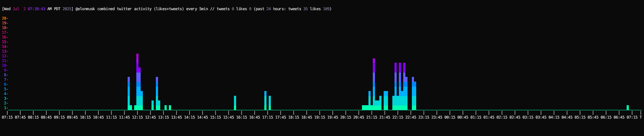The image size is (644, 136).
Task: Click the 22:45 time label on the x-axis
Action: pos(411,117)
